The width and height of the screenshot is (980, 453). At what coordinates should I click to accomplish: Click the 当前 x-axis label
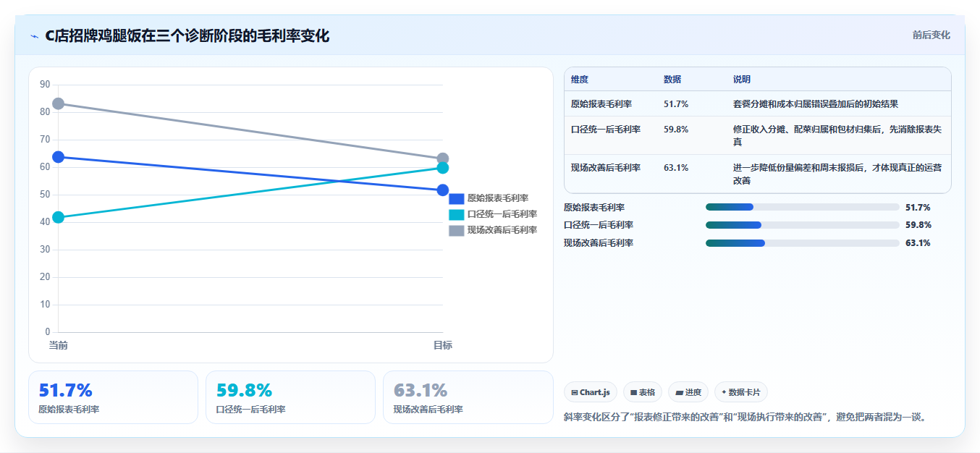point(59,345)
